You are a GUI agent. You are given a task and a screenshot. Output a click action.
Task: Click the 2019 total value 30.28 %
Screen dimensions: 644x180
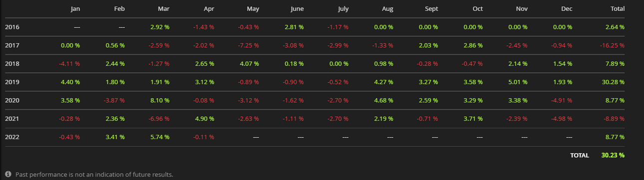(x=613, y=82)
